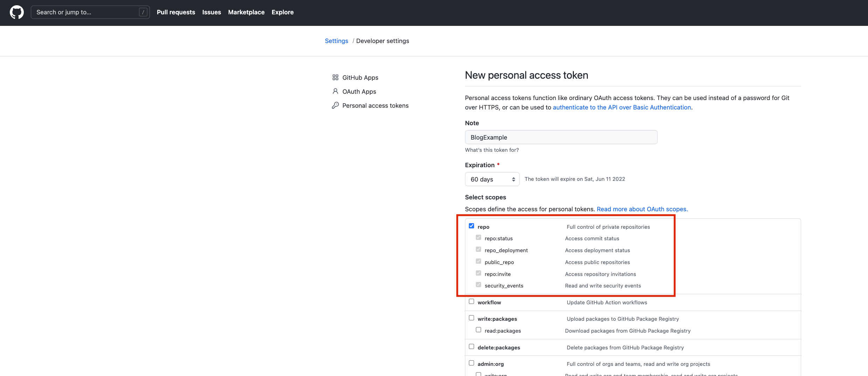Select the delete:packages checkbox
Image resolution: width=868 pixels, height=376 pixels.
[x=472, y=347]
